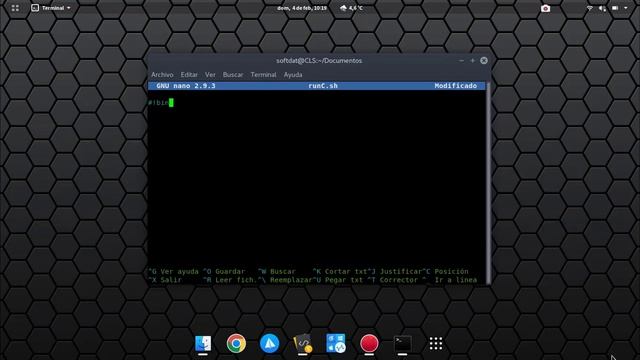Screen dimensions: 640x360
Task: Click the runC.sh filename in nano header
Action: (323, 86)
